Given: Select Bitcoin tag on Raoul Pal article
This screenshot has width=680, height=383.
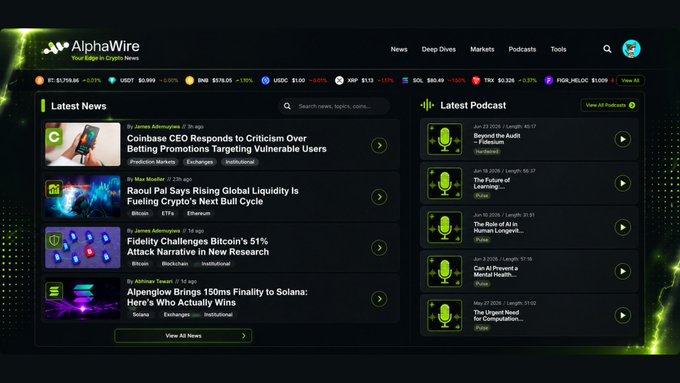Looking at the screenshot, I should coord(140,213).
